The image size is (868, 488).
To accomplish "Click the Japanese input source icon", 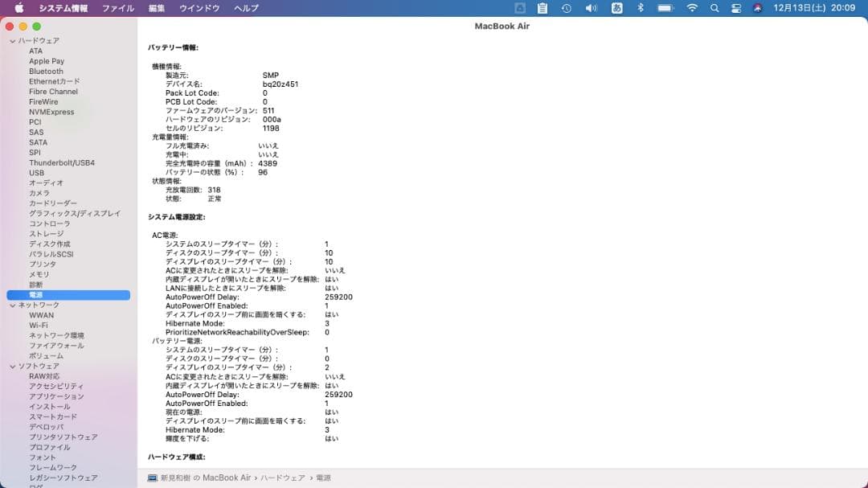I will [x=617, y=7].
